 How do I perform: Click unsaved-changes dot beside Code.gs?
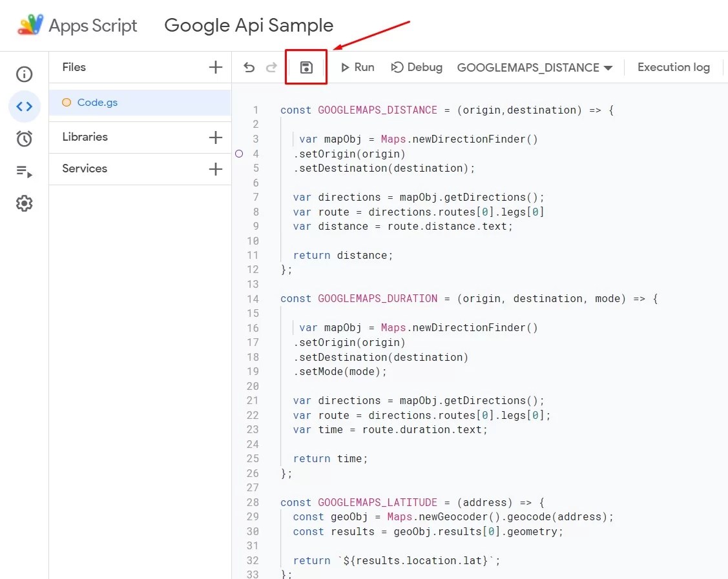coord(67,102)
